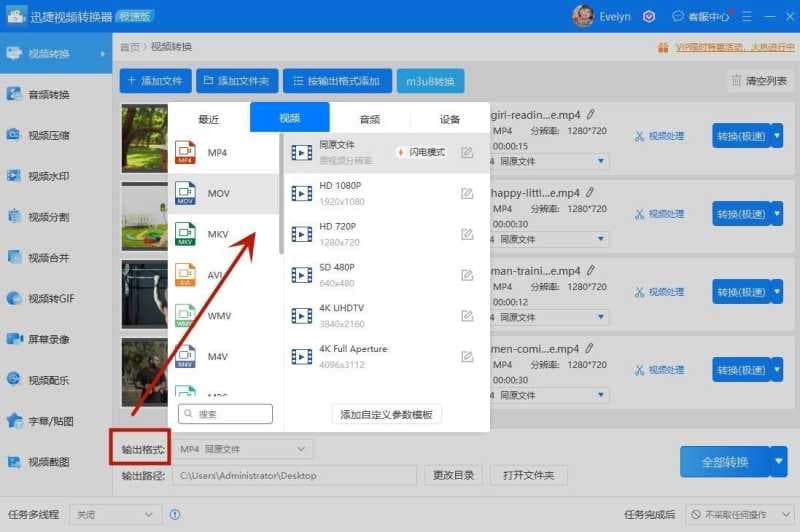Click the 全部转换 button

(x=725, y=462)
